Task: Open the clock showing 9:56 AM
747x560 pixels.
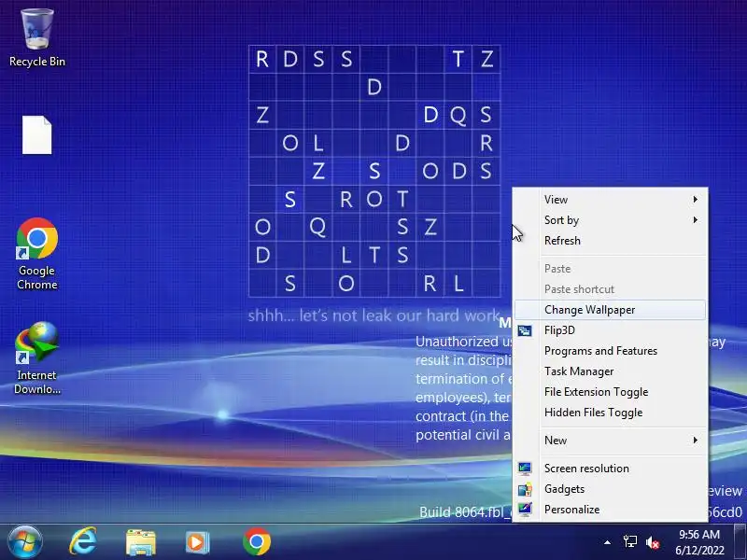Action: pos(698,534)
